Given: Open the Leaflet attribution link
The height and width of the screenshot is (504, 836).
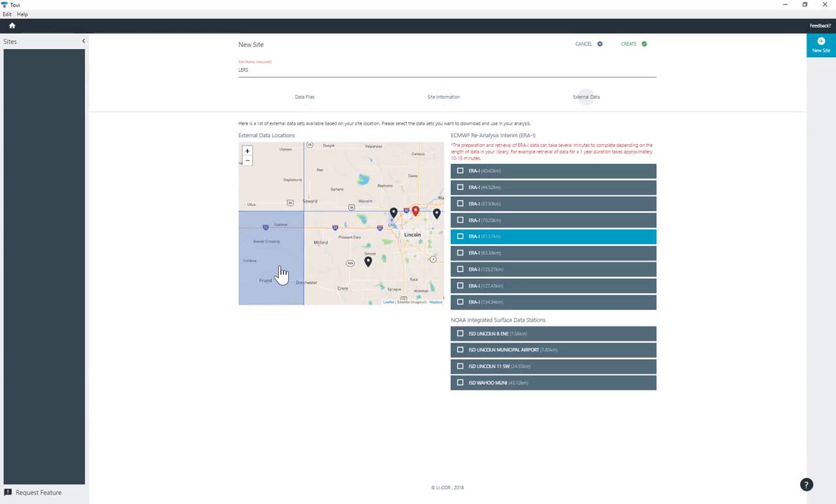Looking at the screenshot, I should [x=389, y=302].
